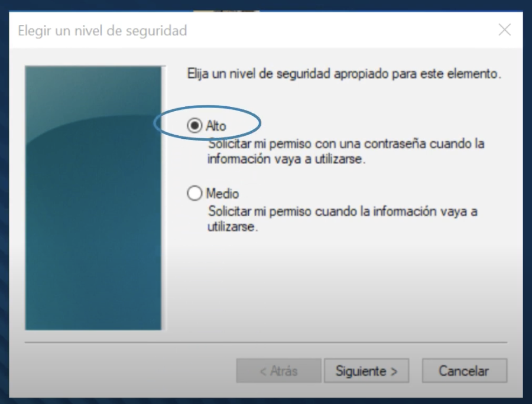This screenshot has height=404, width=532.
Task: Click the teal wizard banner image
Action: 93,198
